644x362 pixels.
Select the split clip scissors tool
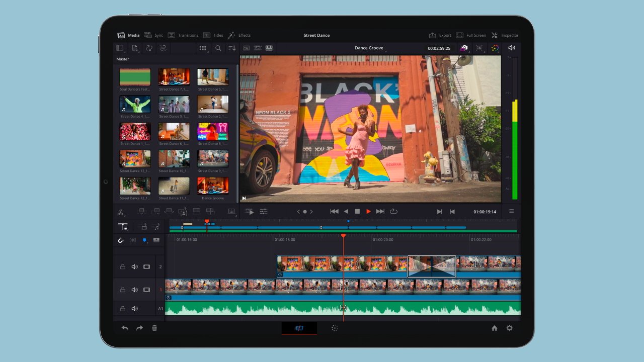click(x=120, y=212)
